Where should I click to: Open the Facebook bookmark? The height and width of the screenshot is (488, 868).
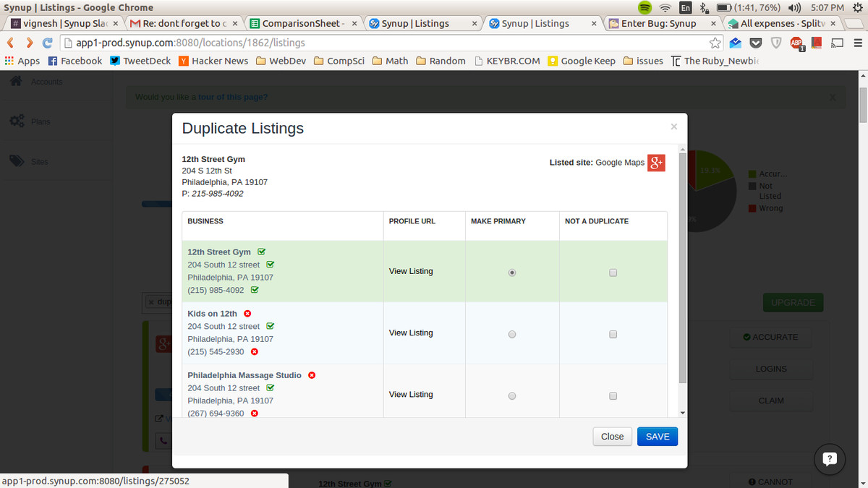tap(75, 61)
